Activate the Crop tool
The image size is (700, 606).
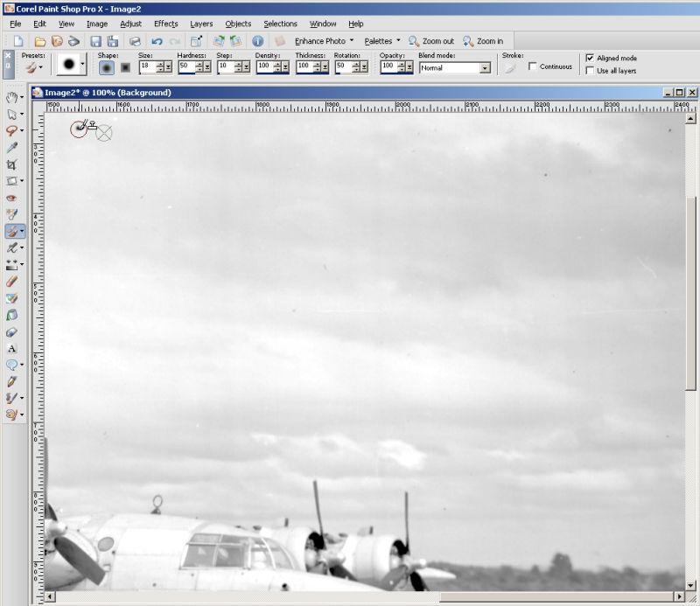11,164
